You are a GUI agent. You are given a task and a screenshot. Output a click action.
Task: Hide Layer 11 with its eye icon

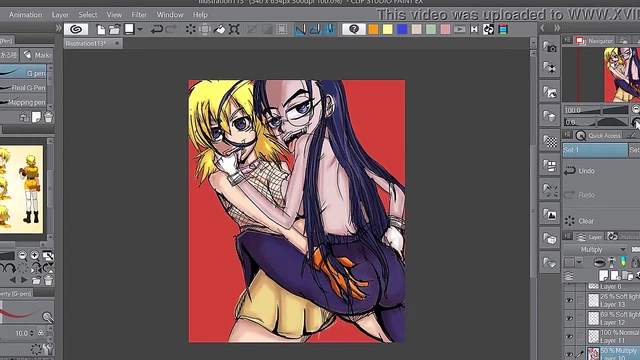[569, 336]
